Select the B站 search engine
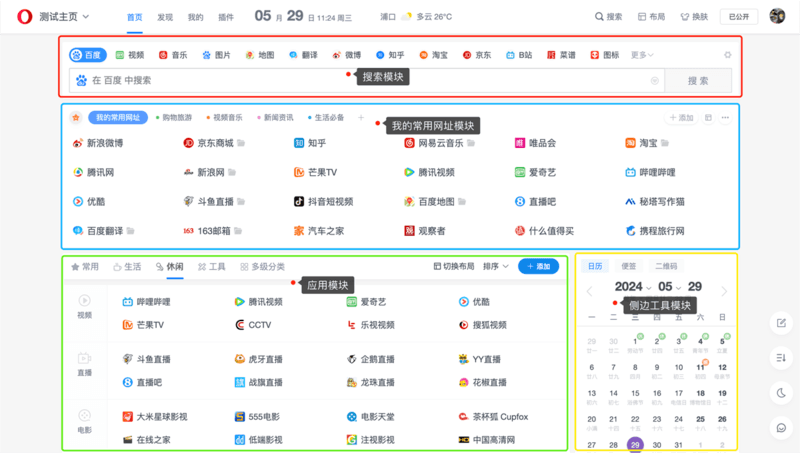The width and height of the screenshot is (800, 453). click(519, 55)
